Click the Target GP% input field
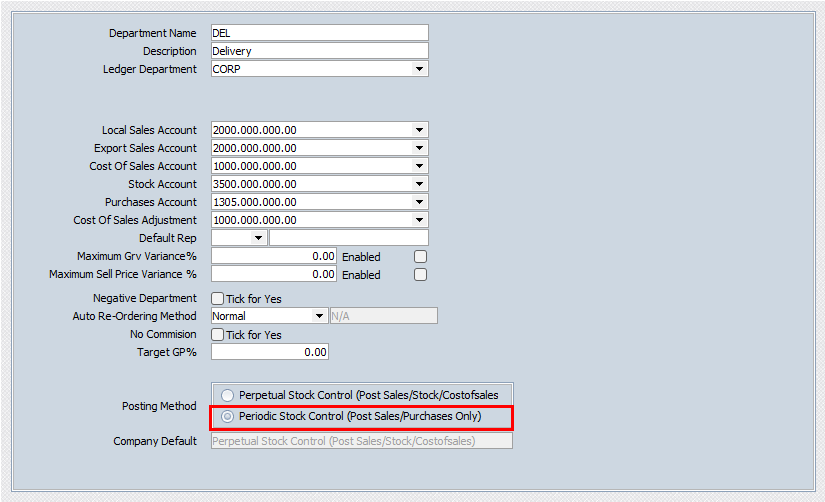This screenshot has height=502, width=825. tap(270, 352)
